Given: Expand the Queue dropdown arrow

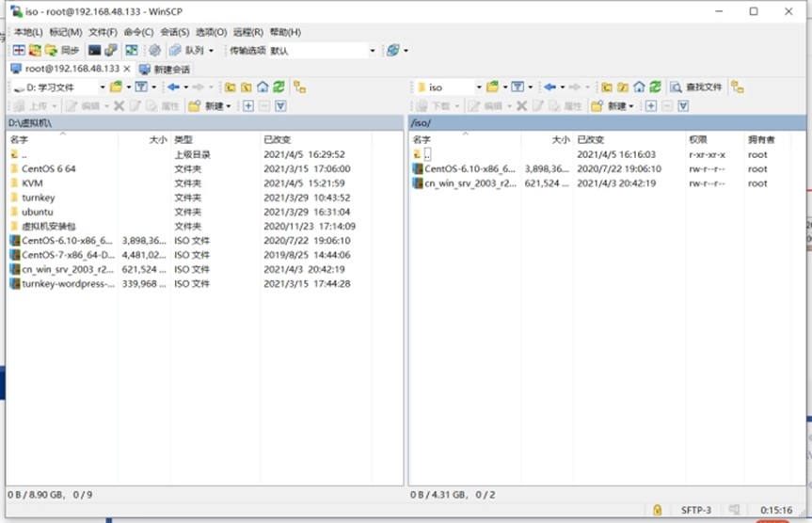Looking at the screenshot, I should (x=212, y=51).
